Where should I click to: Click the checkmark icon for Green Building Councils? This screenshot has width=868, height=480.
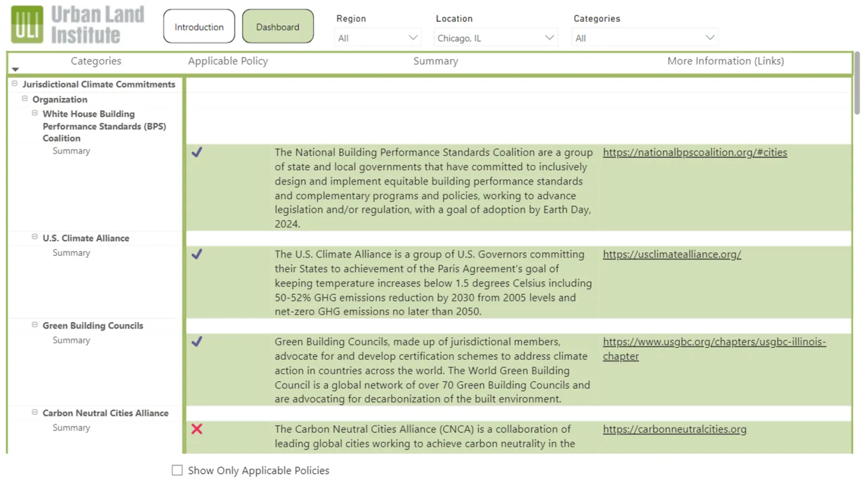point(197,342)
